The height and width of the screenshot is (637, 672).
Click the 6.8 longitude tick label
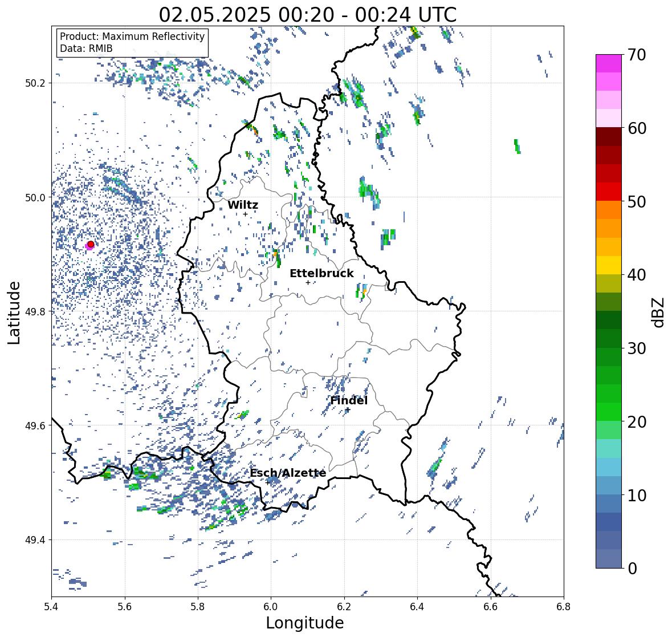tap(564, 606)
